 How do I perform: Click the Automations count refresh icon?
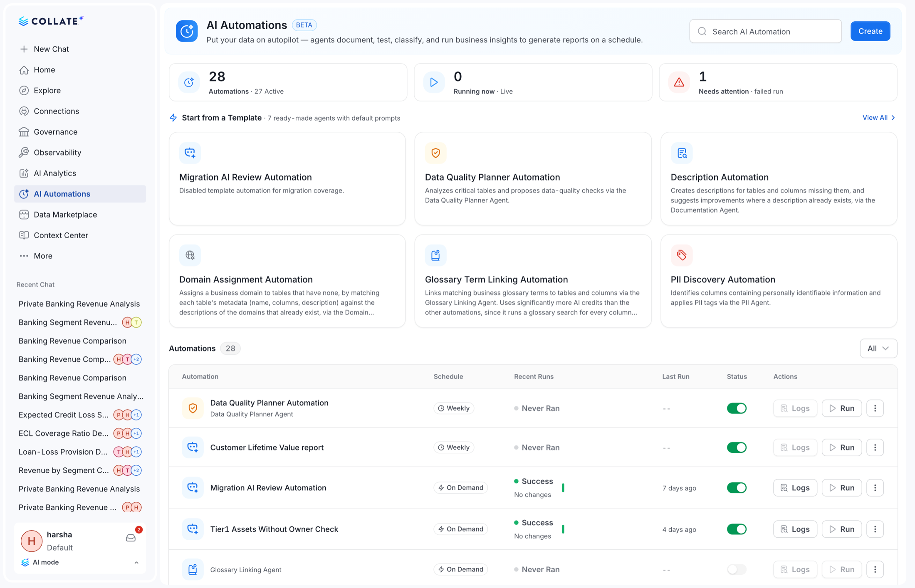[189, 82]
